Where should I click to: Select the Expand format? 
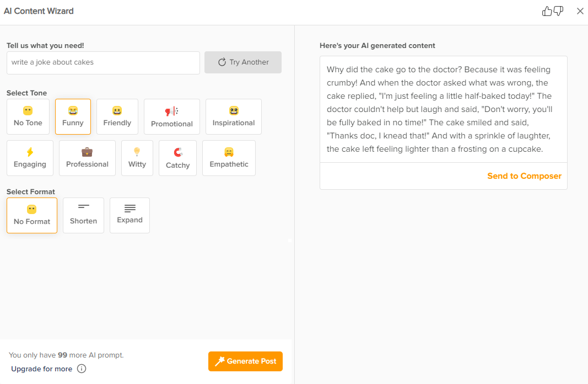tap(130, 215)
